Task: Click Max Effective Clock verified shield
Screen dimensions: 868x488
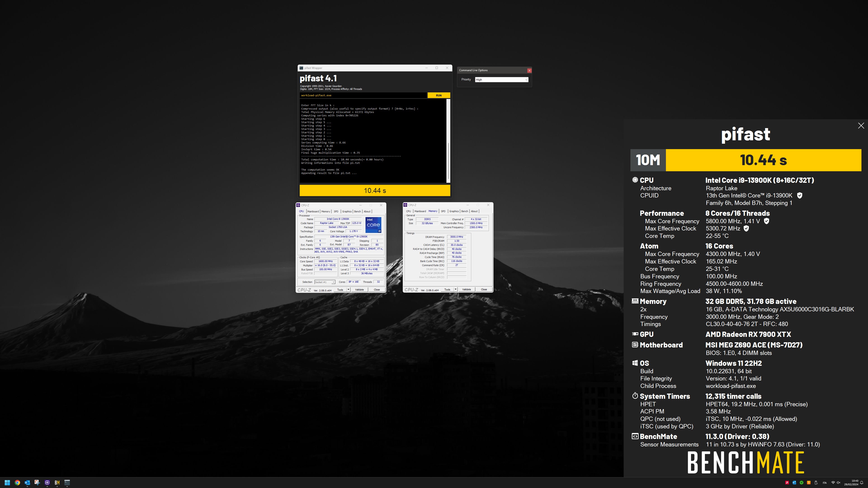Action: click(746, 228)
